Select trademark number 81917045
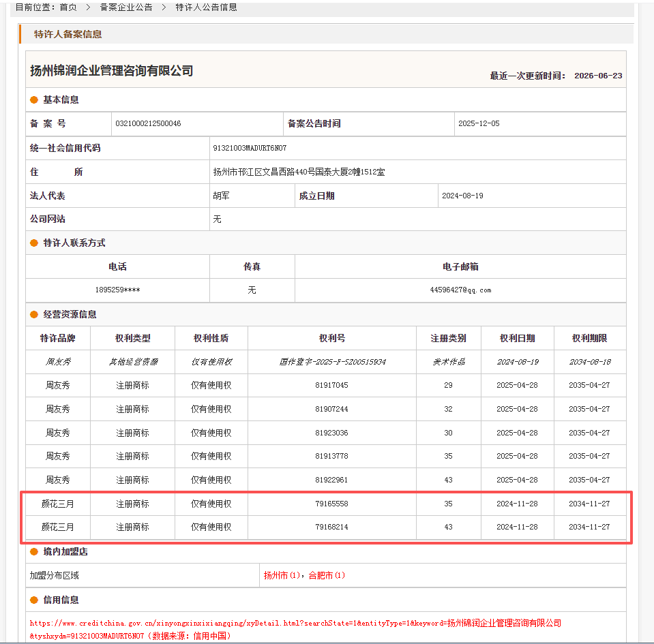 pyautogui.click(x=331, y=385)
